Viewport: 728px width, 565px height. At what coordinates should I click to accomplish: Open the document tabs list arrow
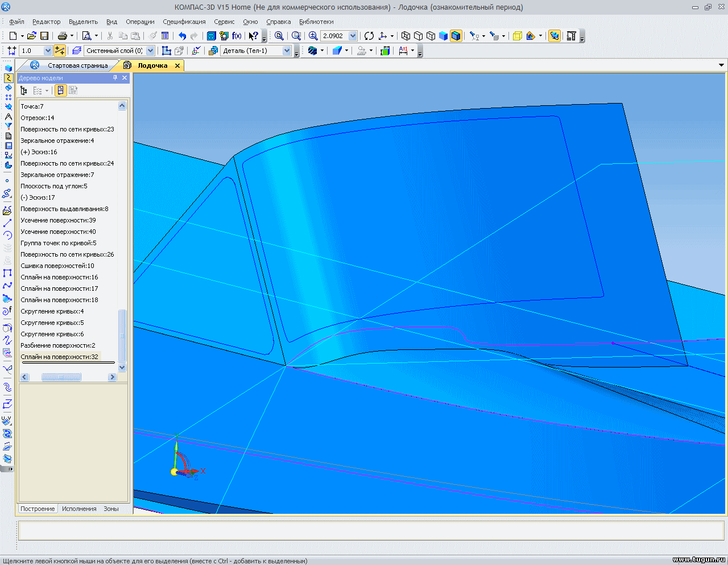tap(721, 65)
